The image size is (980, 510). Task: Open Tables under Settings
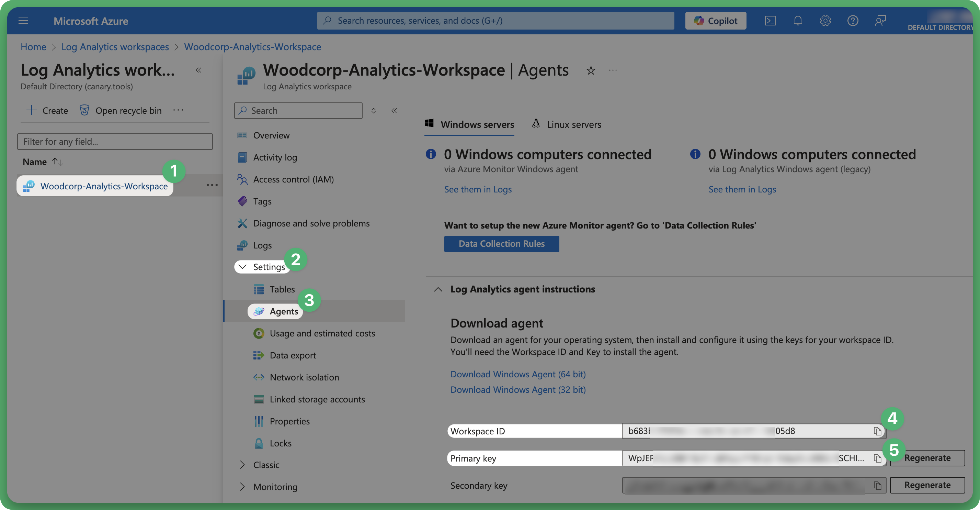[282, 289]
